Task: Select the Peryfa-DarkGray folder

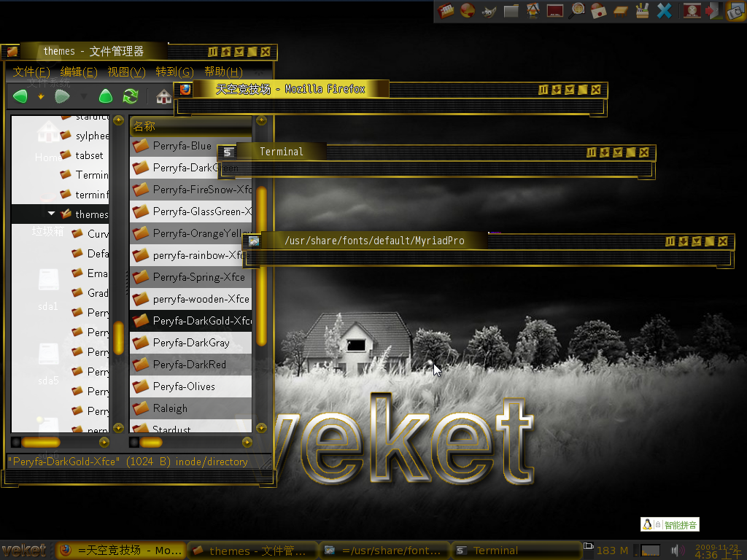Action: pyautogui.click(x=191, y=343)
